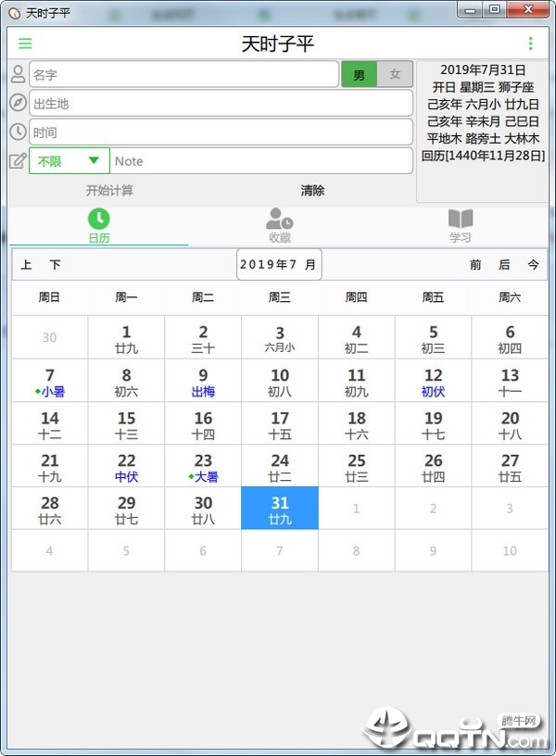Click the 周六 weekday header

point(510,297)
